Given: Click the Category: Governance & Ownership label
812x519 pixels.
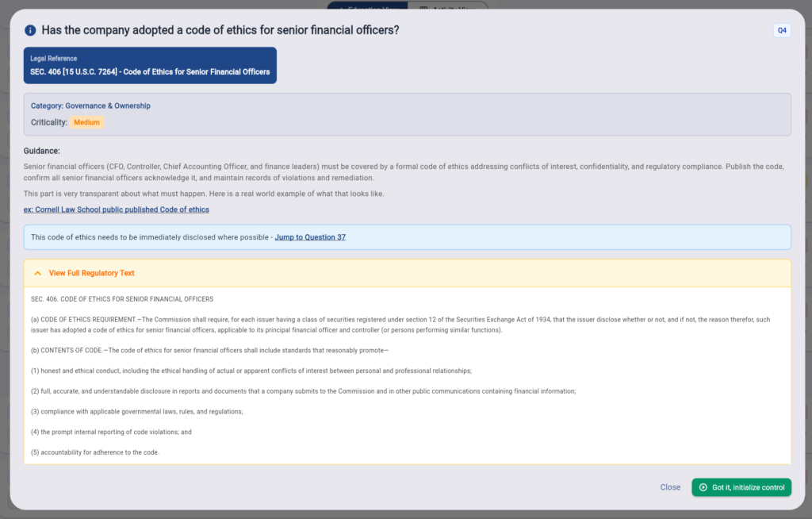Looking at the screenshot, I should [90, 106].
